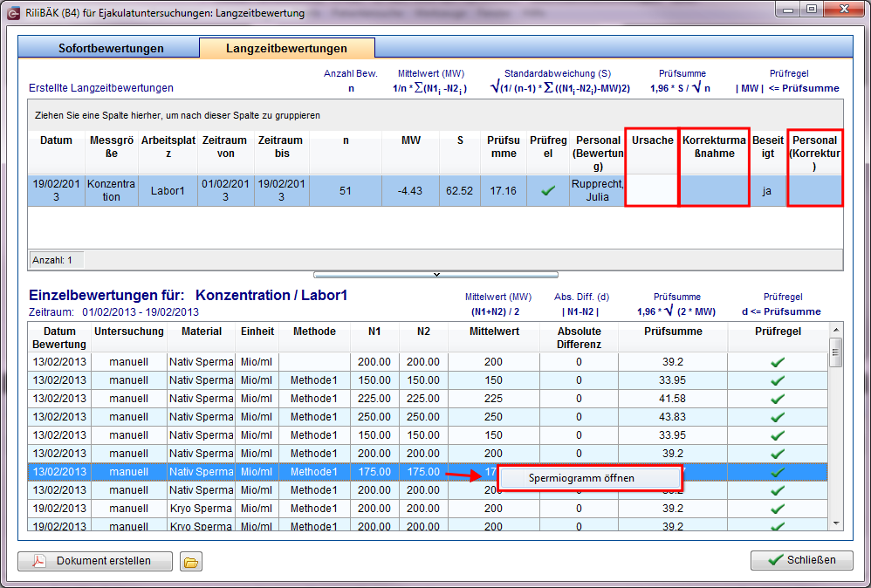
Task: Sort by the Messgröße column header
Action: click(112, 153)
